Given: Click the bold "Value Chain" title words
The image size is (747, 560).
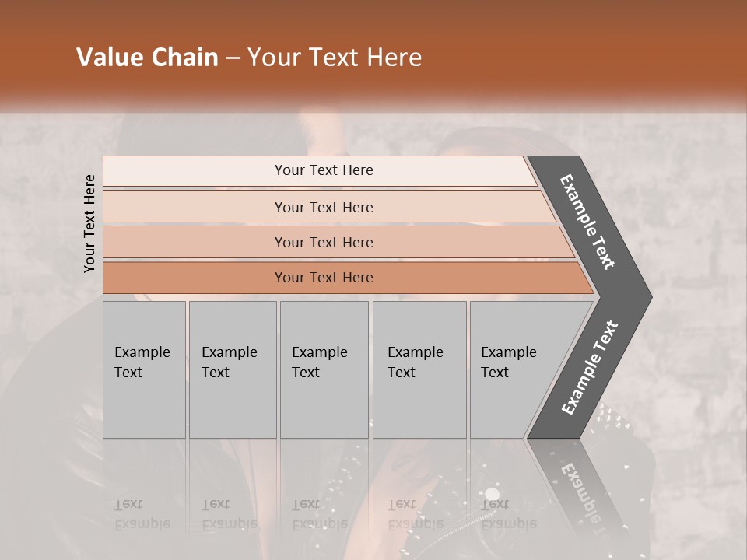Looking at the screenshot, I should [147, 58].
